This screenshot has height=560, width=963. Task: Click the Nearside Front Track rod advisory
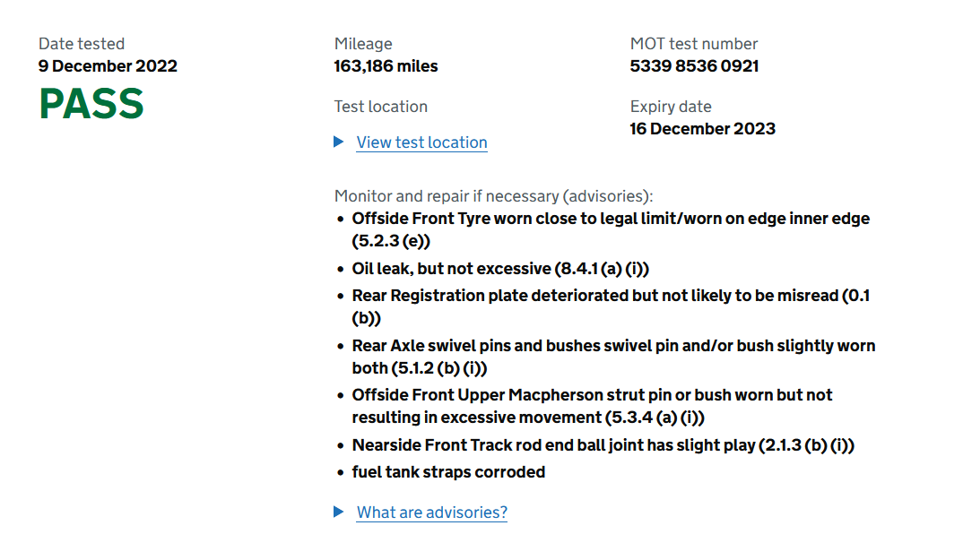[603, 444]
